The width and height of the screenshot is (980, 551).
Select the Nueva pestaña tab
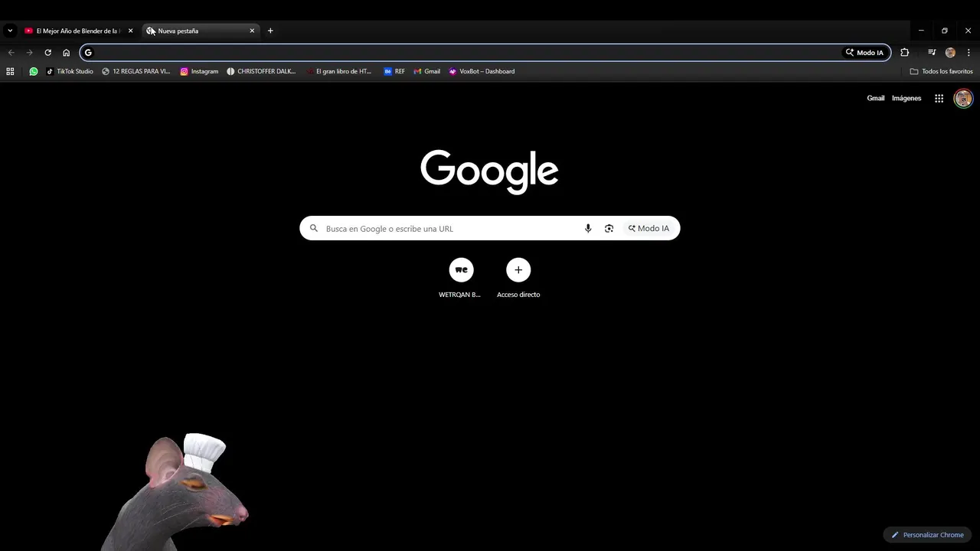pyautogui.click(x=201, y=31)
